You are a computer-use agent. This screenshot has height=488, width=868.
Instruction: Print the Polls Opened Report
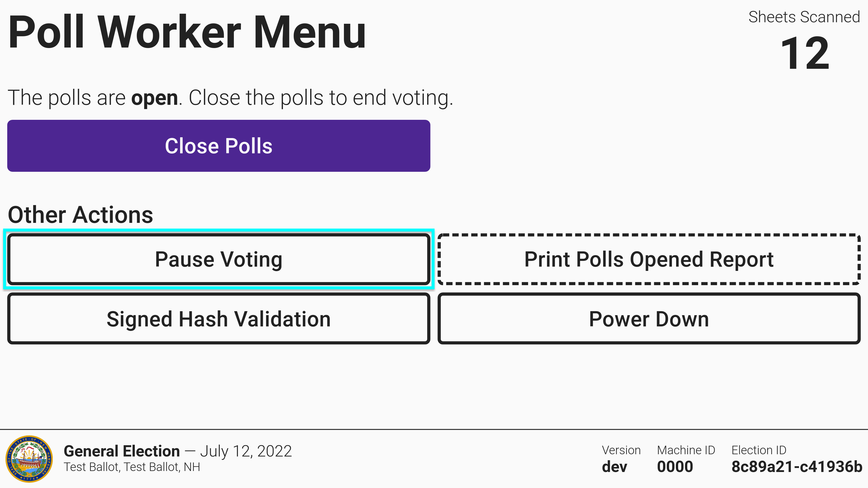tap(649, 259)
